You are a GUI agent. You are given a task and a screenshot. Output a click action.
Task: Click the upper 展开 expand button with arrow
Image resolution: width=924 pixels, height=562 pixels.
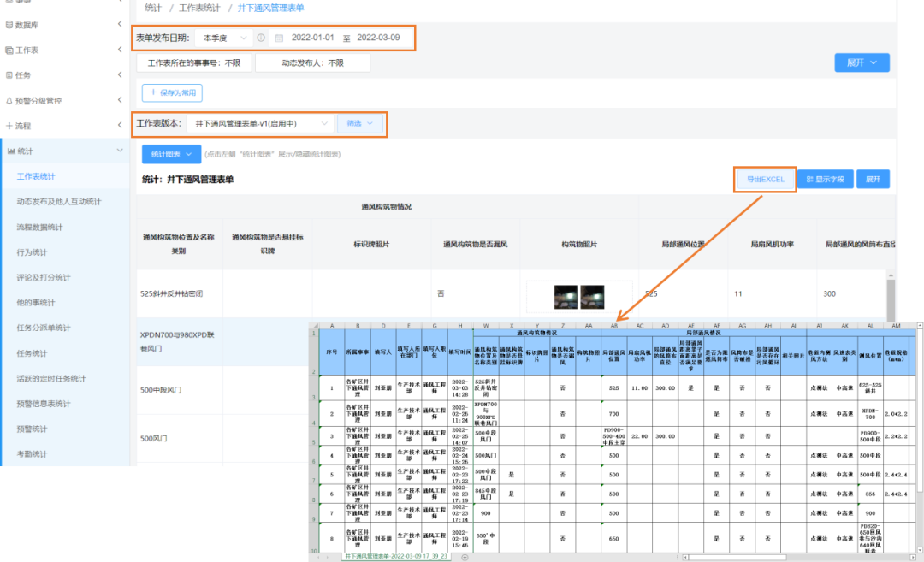(862, 62)
